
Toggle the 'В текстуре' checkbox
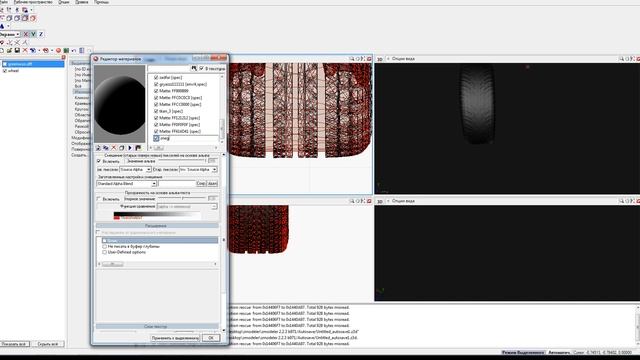coord(201,69)
